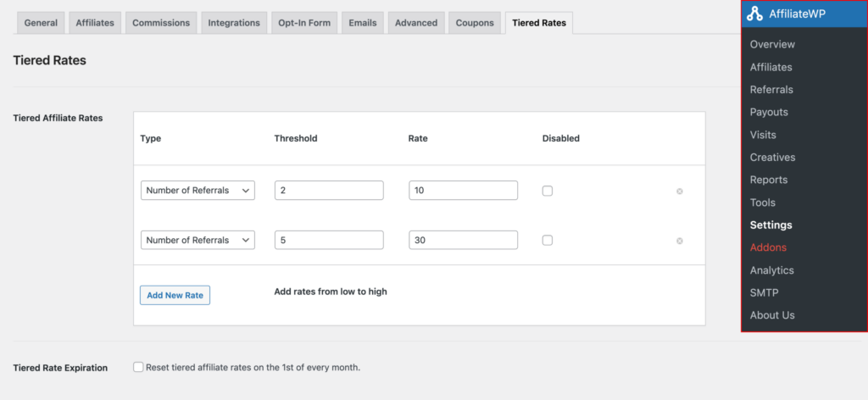Open About Us in the sidebar
The height and width of the screenshot is (400, 868).
coord(771,315)
